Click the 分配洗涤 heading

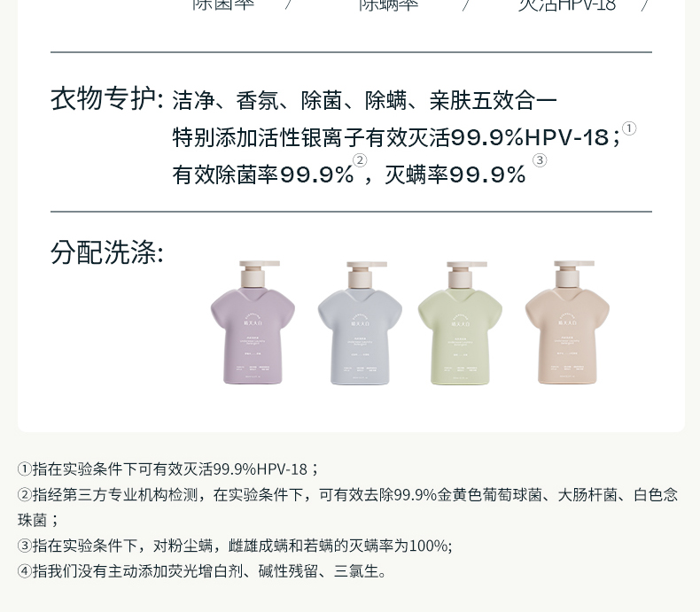pyautogui.click(x=106, y=252)
